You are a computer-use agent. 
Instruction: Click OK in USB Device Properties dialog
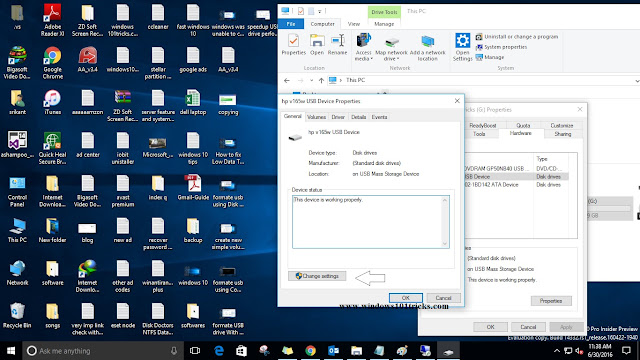405,298
